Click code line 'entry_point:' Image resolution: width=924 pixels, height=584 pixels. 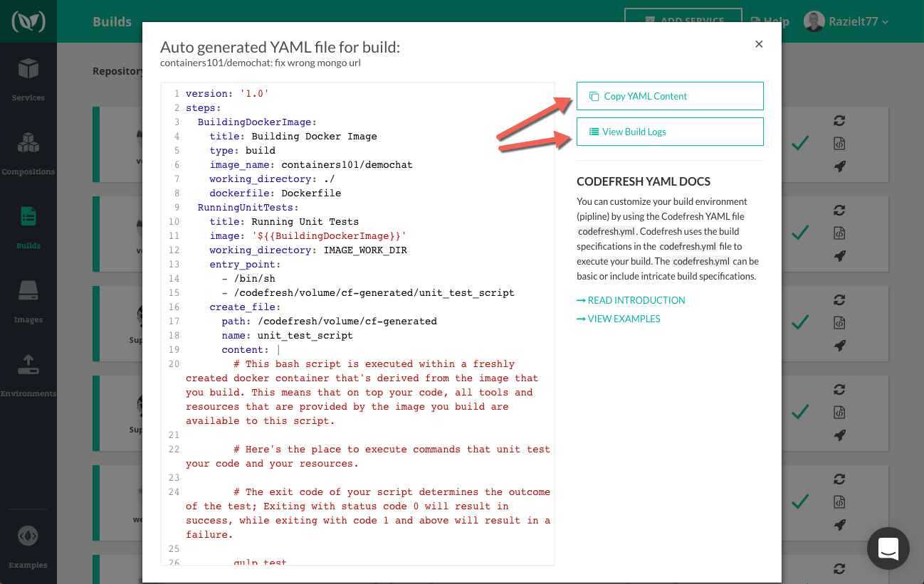tap(245, 264)
